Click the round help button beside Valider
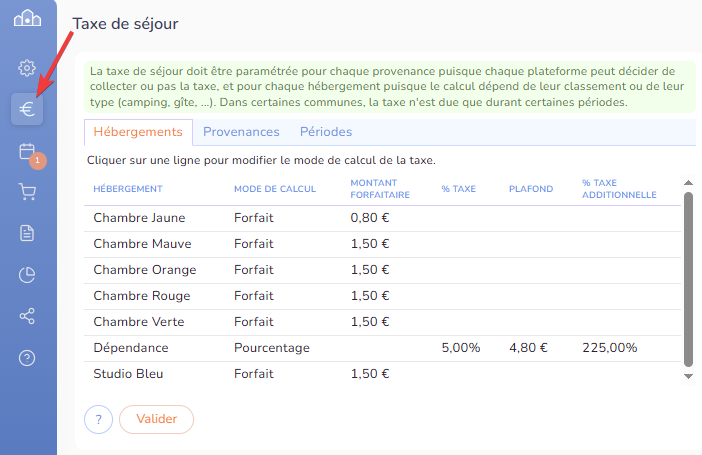Viewport: 702px width, 455px height. pos(98,419)
